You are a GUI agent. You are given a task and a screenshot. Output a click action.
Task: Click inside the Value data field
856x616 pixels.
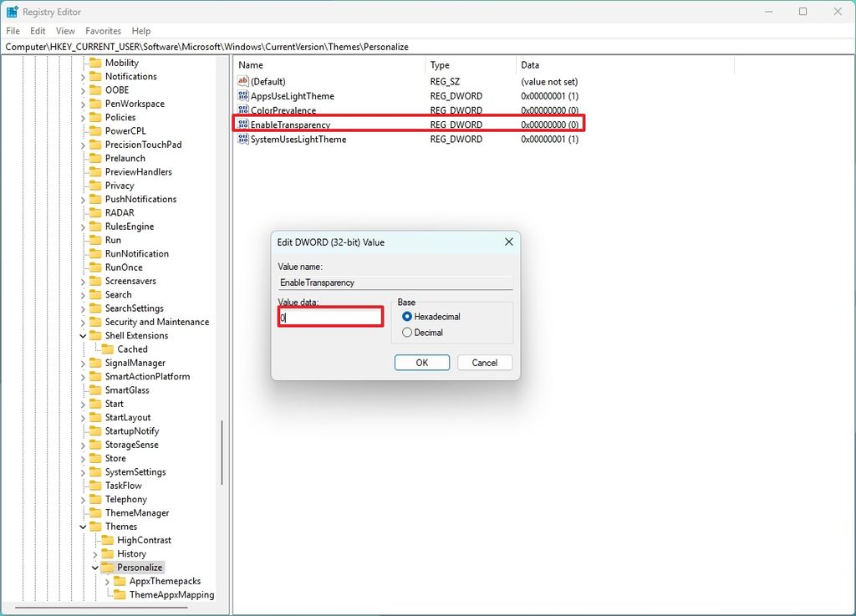pyautogui.click(x=330, y=317)
